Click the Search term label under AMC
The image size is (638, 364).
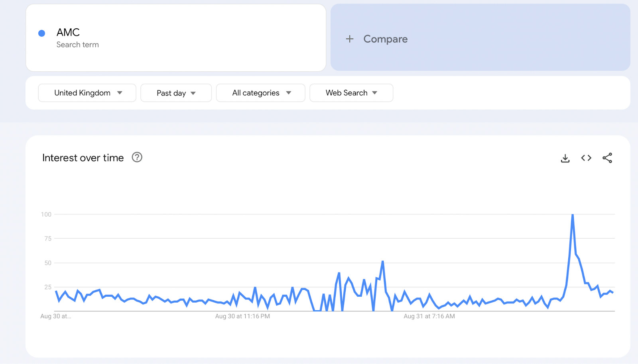pyautogui.click(x=78, y=45)
